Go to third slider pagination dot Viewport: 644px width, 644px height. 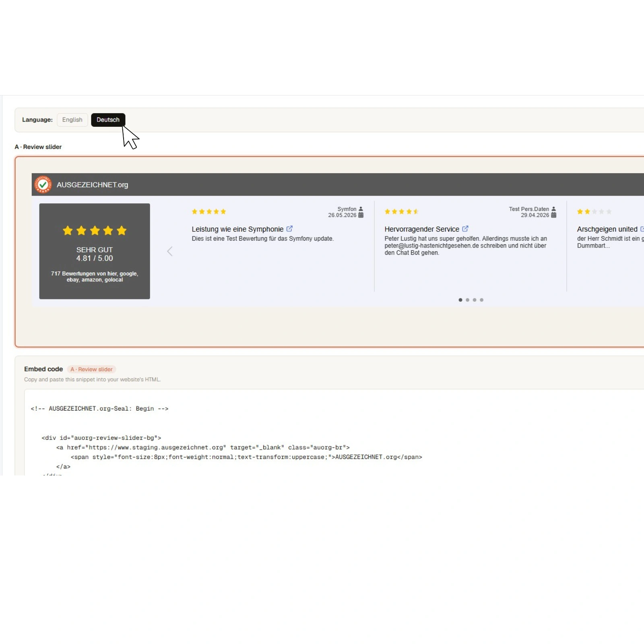click(475, 300)
